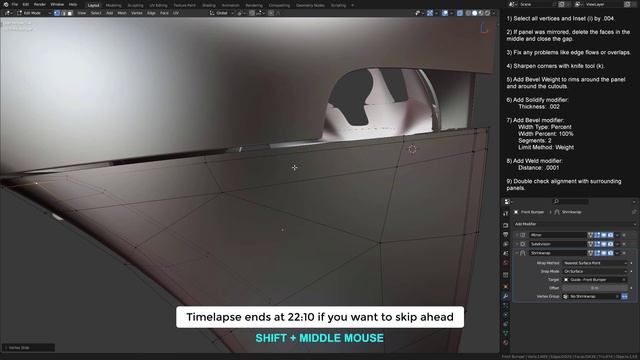Open the viewport Select menu
Image resolution: width=640 pixels, height=360 pixels.
click(96, 13)
